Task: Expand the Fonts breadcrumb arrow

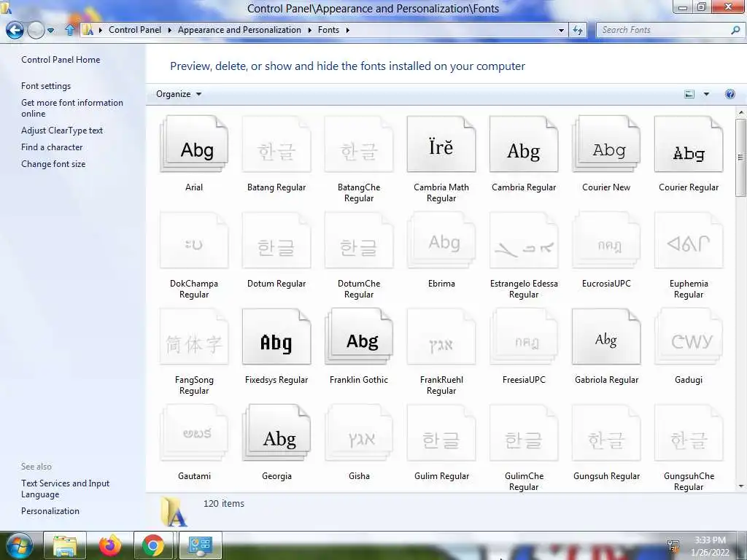Action: 347,30
